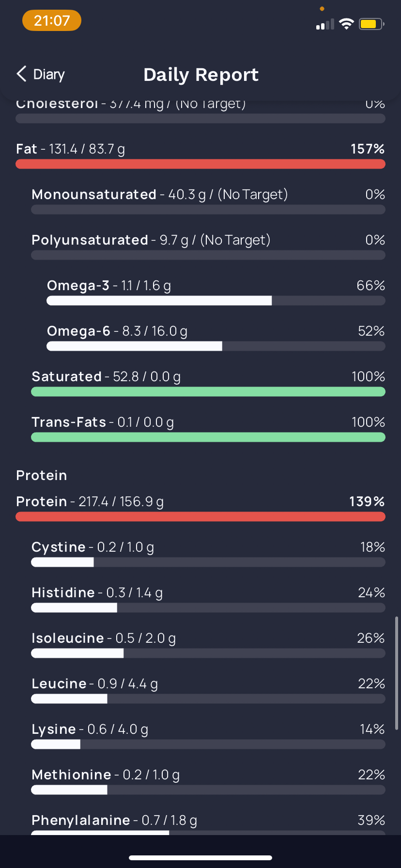This screenshot has height=868, width=401.
Task: Tap the red Protein progress bar
Action: coord(200,517)
